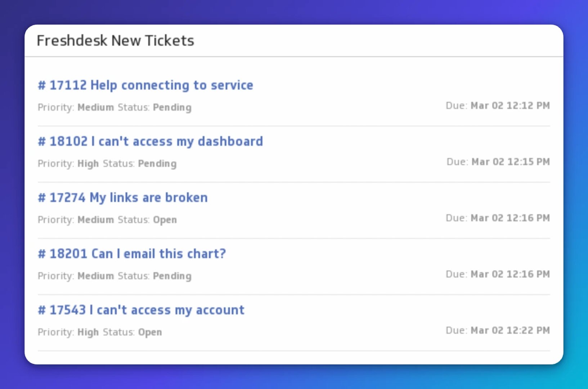Screen dimensions: 588x389
Task: Select due date Mar 02 12:12 PM
Action: 510,106
